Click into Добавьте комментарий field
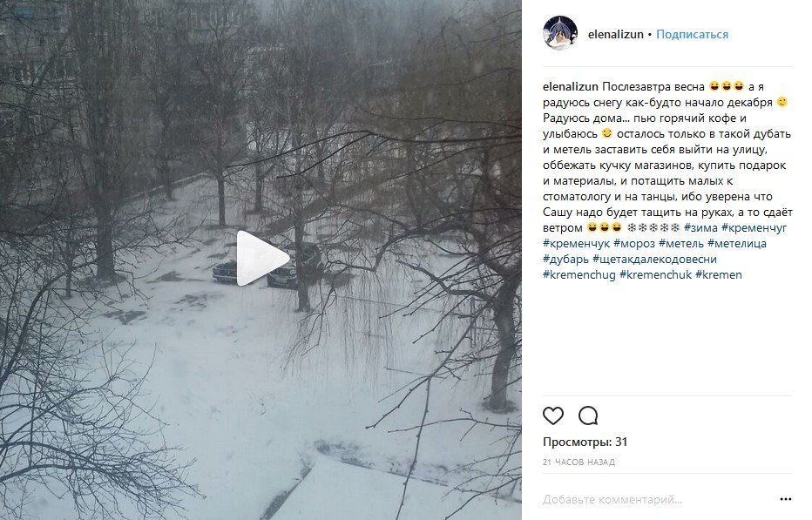 click(658, 499)
